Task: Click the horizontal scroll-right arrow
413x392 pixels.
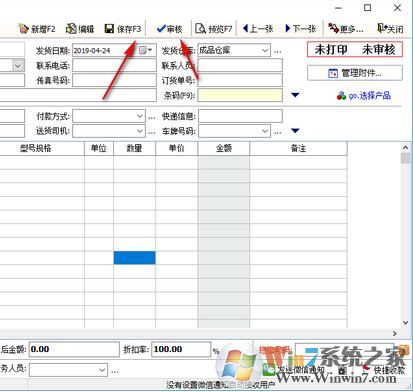Action: 395,333
